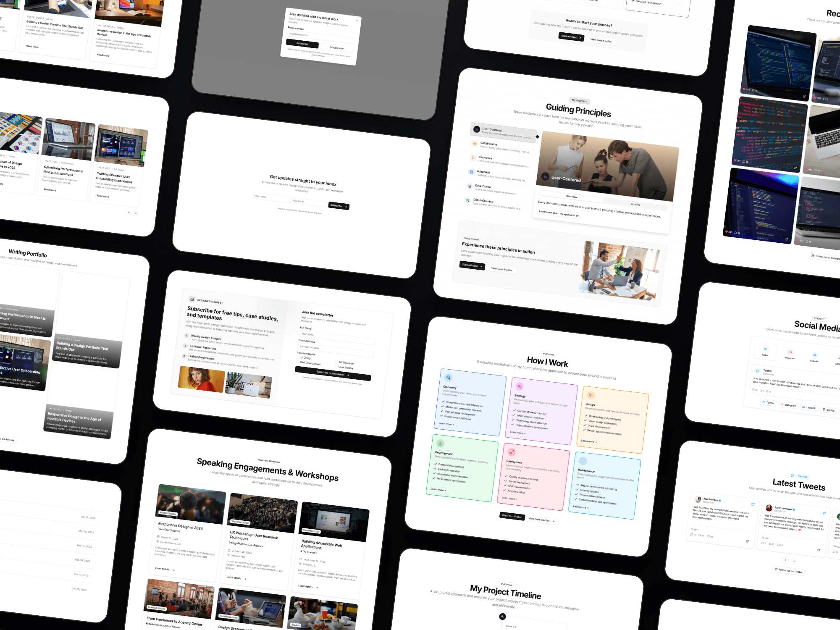Select the Innovative principle lightbulb icon

click(x=473, y=158)
